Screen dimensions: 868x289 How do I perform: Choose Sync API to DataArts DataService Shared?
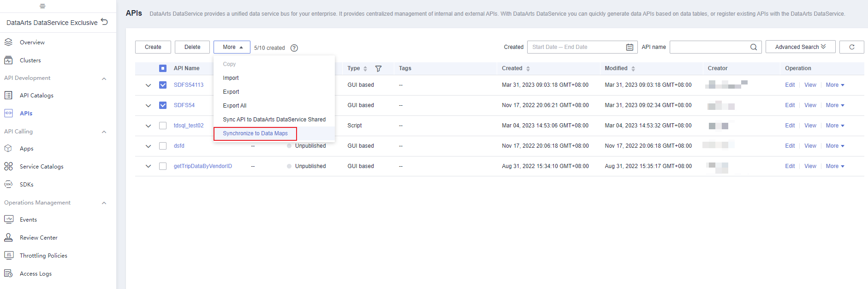[274, 120]
